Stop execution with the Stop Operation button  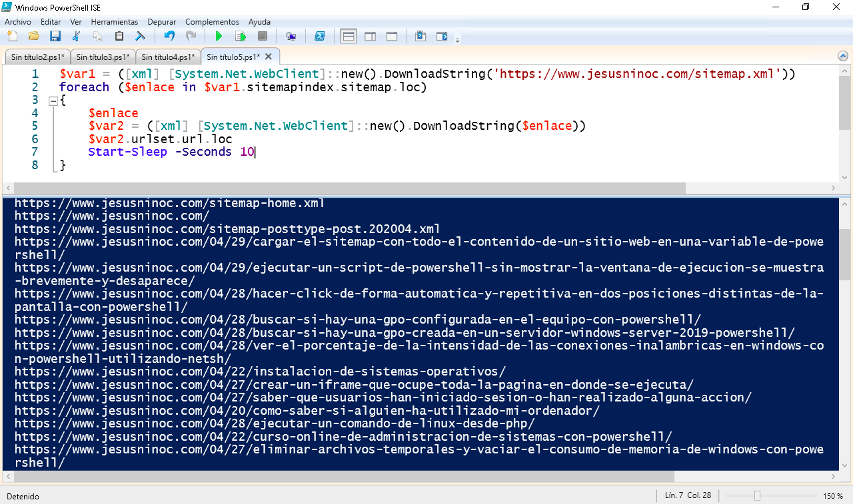263,37
